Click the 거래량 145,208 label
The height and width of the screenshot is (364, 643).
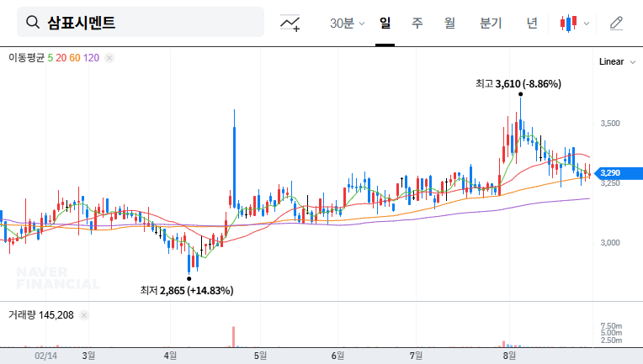(x=41, y=315)
